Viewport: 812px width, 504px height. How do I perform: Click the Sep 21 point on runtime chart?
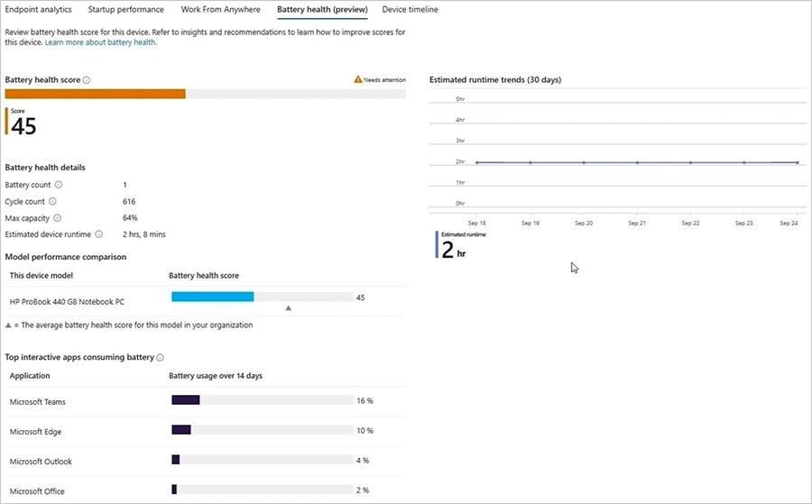637,162
